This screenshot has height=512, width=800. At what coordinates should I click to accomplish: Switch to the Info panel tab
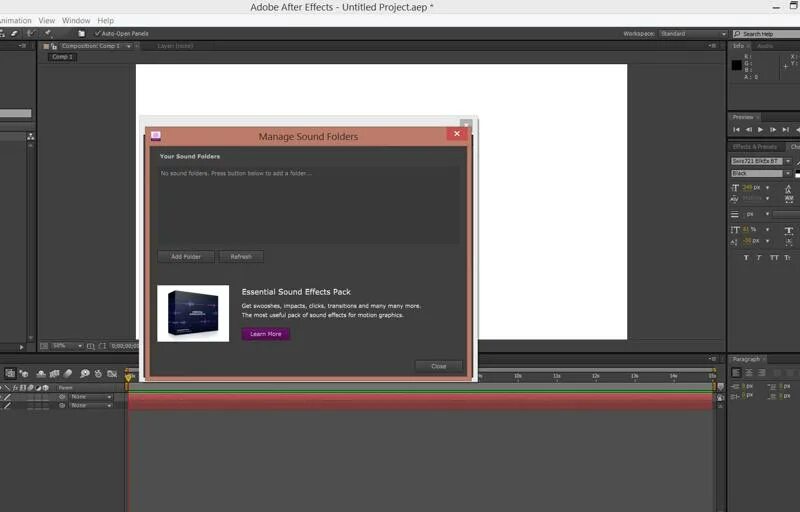(x=738, y=46)
